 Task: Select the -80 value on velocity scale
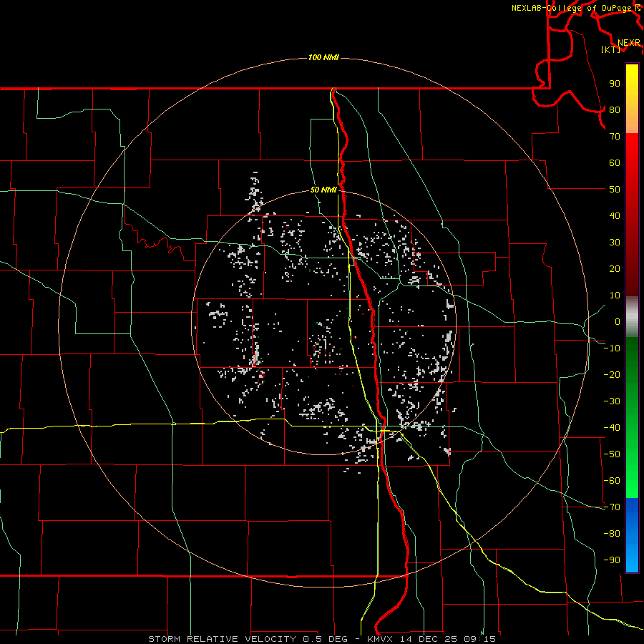[x=612, y=534]
